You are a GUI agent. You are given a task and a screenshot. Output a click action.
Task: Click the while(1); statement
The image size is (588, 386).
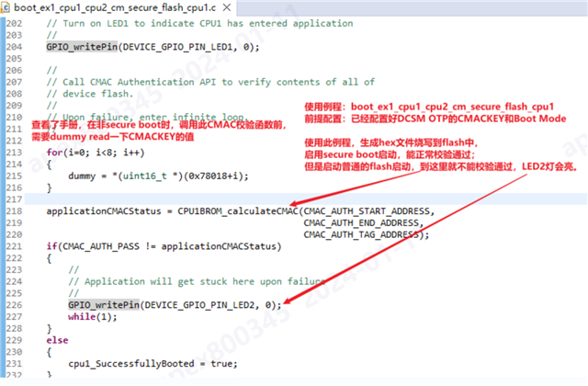click(x=93, y=316)
